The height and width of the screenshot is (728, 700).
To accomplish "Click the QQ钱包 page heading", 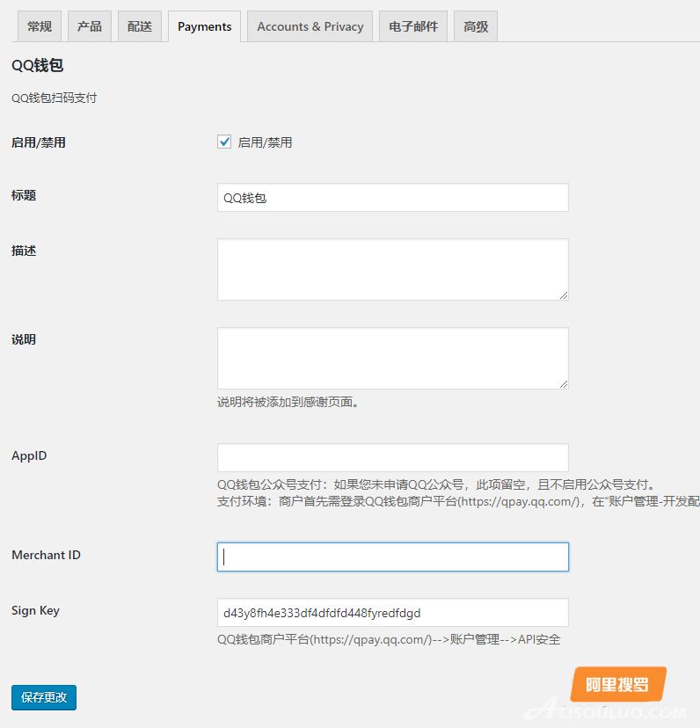I will 38,65.
